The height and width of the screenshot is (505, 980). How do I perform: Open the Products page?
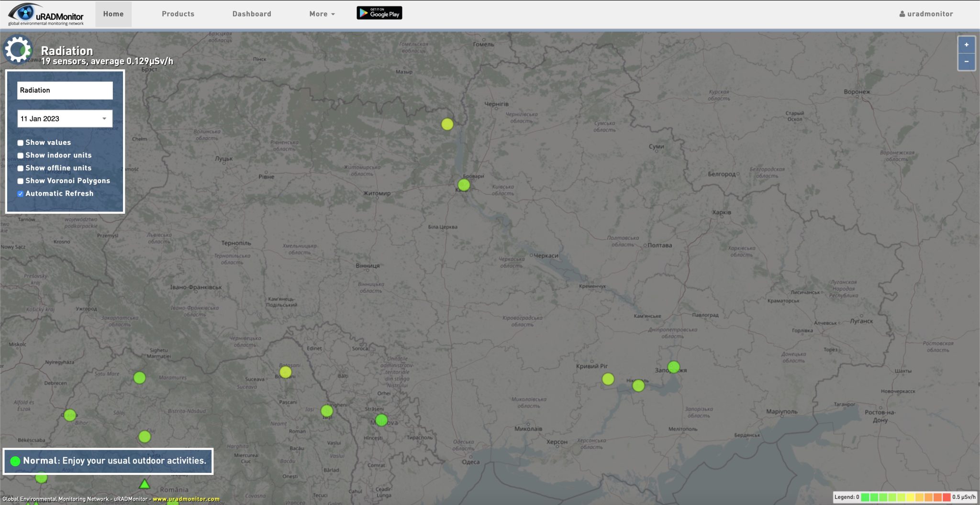click(x=178, y=14)
